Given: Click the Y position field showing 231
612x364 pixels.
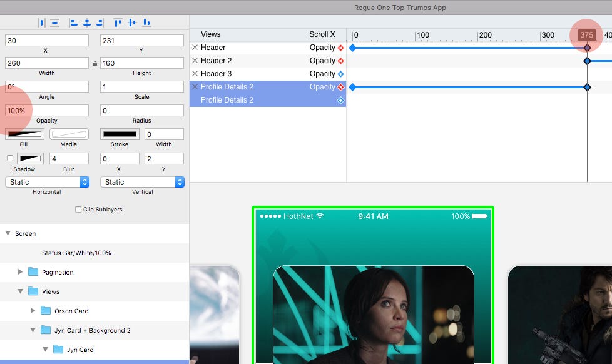Looking at the screenshot, I should pyautogui.click(x=141, y=40).
